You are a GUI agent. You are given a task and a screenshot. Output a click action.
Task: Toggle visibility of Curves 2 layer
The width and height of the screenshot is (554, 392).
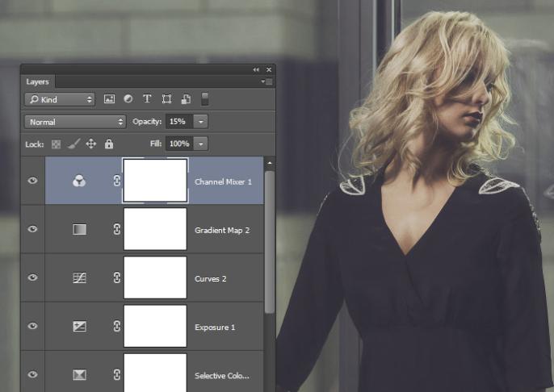pyautogui.click(x=33, y=277)
